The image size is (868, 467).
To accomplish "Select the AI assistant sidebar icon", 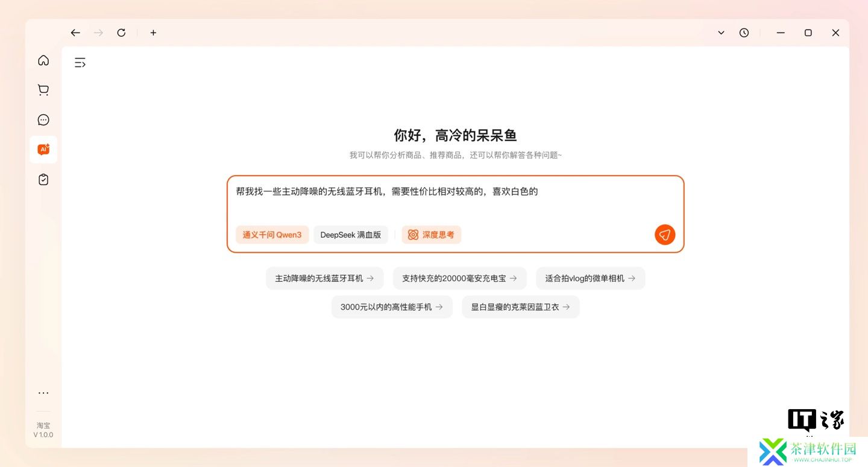I will (43, 149).
